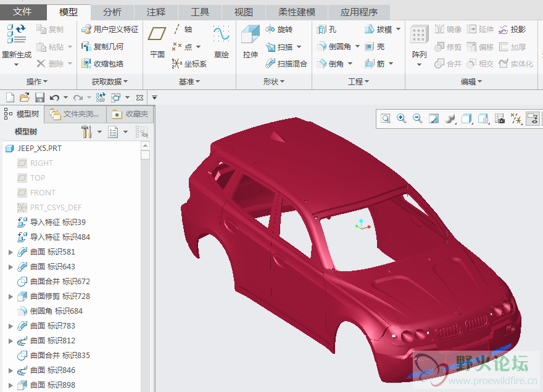The width and height of the screenshot is (543, 392).
Task: Open the Engineering (工程) group dropdown
Action: click(359, 81)
